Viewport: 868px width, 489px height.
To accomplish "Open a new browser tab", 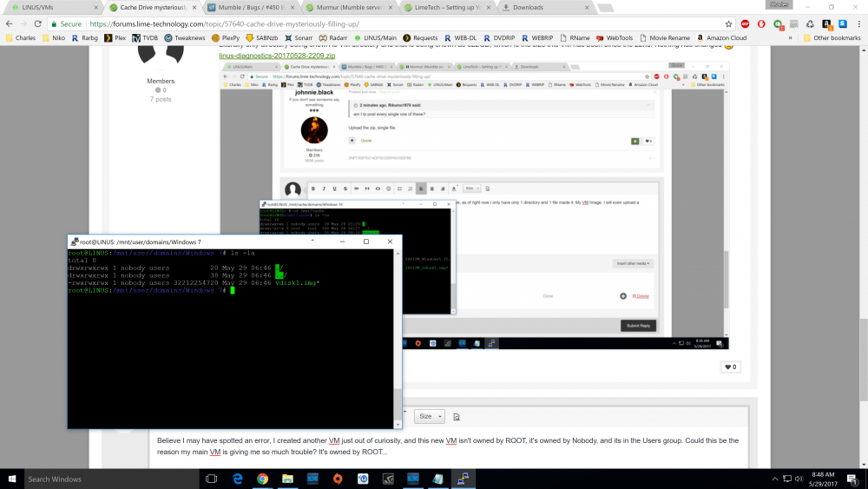I will coord(606,8).
